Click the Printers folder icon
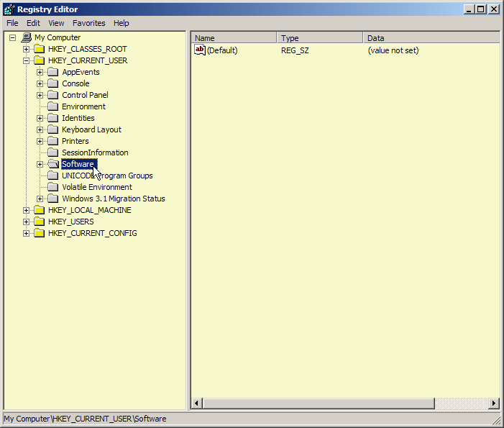 click(53, 141)
